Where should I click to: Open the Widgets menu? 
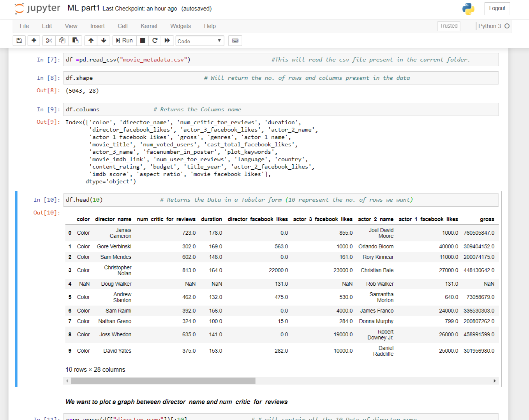(180, 26)
